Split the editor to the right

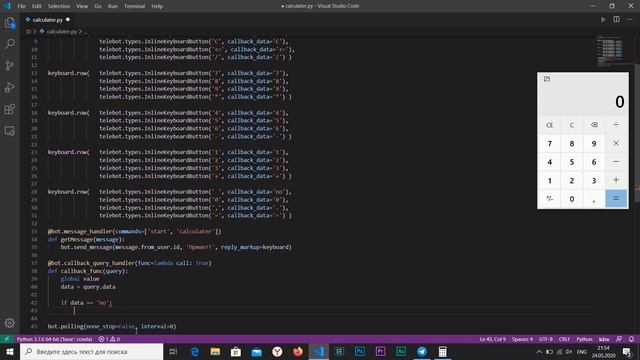point(616,20)
